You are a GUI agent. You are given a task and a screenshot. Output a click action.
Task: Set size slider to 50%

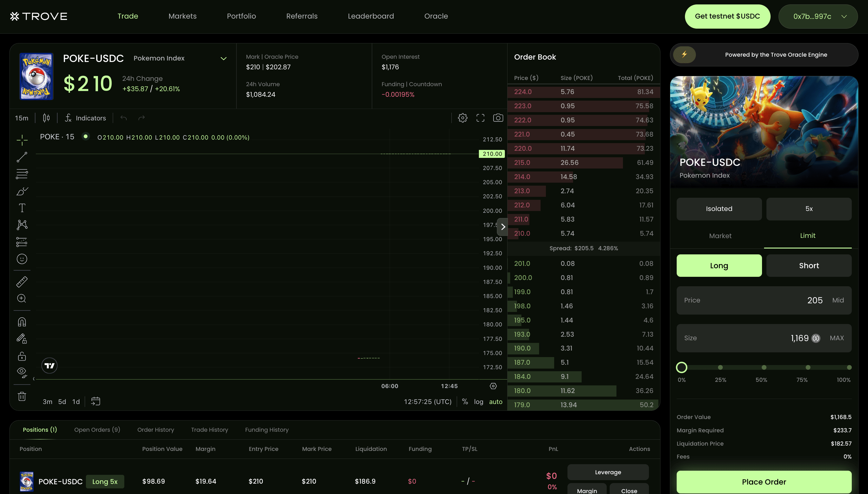(764, 367)
